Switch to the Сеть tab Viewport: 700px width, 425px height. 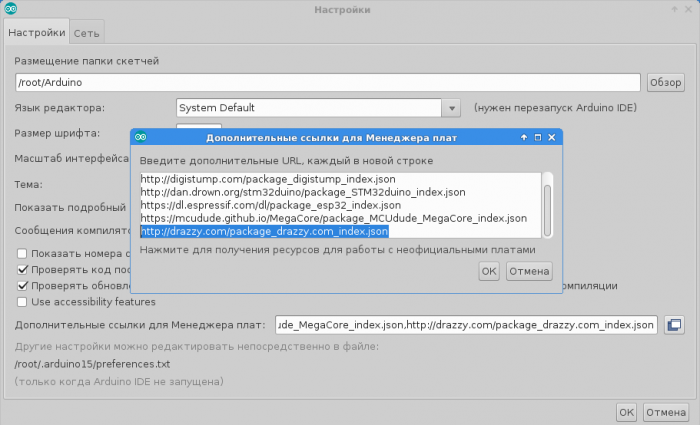click(x=85, y=33)
